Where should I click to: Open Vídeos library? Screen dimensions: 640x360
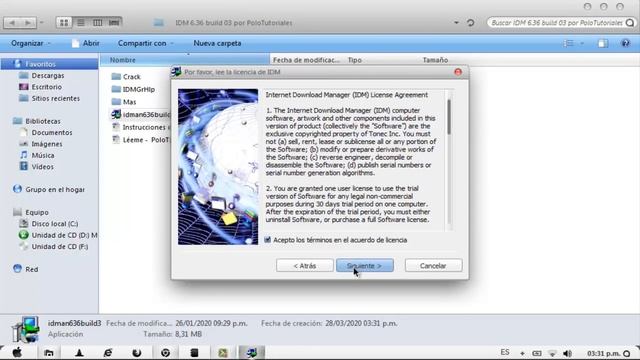point(36,167)
